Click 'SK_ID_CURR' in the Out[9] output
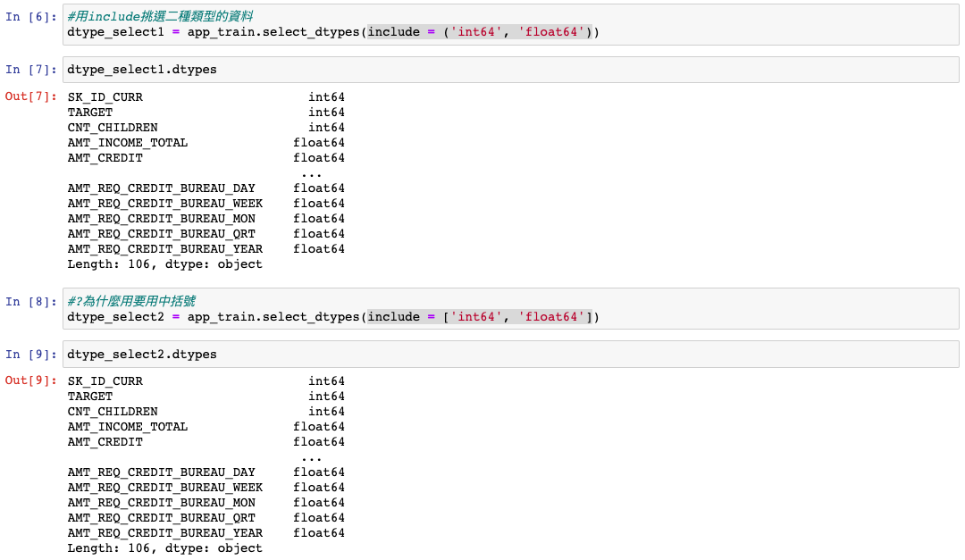This screenshot has width=965, height=560. [x=105, y=381]
